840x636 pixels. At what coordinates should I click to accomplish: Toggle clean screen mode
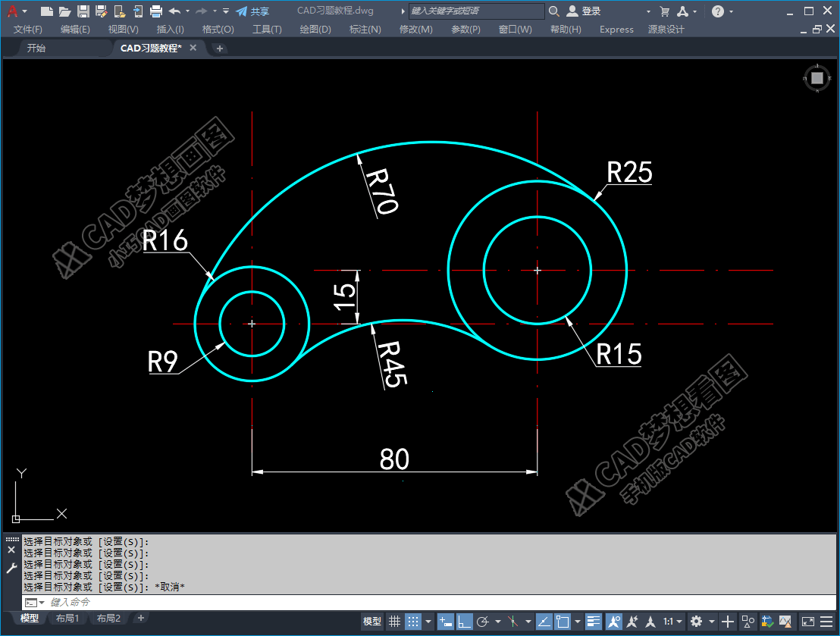point(808,622)
